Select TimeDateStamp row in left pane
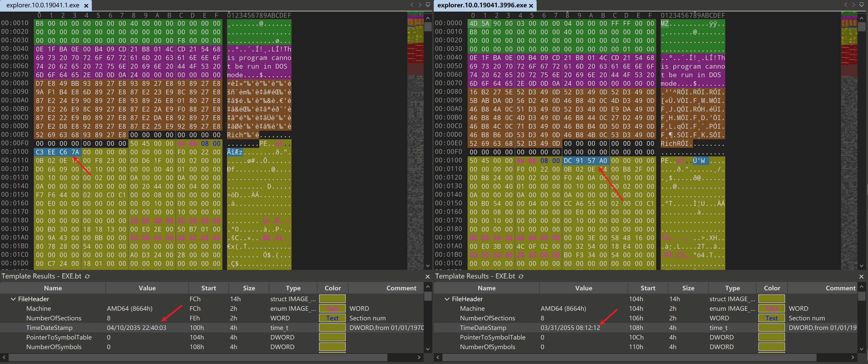 [212, 328]
